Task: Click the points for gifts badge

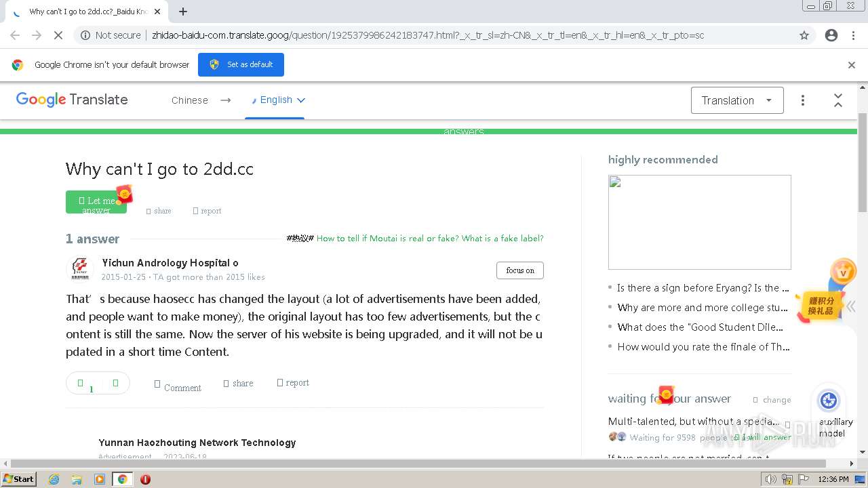Action: pos(821,306)
